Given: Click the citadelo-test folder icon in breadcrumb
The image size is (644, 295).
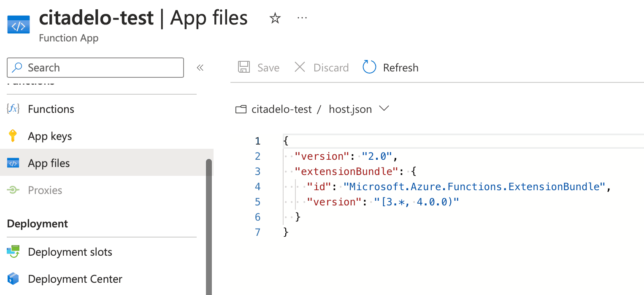Looking at the screenshot, I should (x=241, y=109).
